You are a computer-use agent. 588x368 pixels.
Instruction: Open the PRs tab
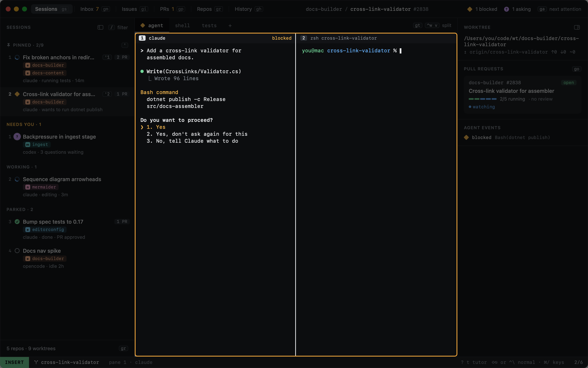(x=172, y=9)
